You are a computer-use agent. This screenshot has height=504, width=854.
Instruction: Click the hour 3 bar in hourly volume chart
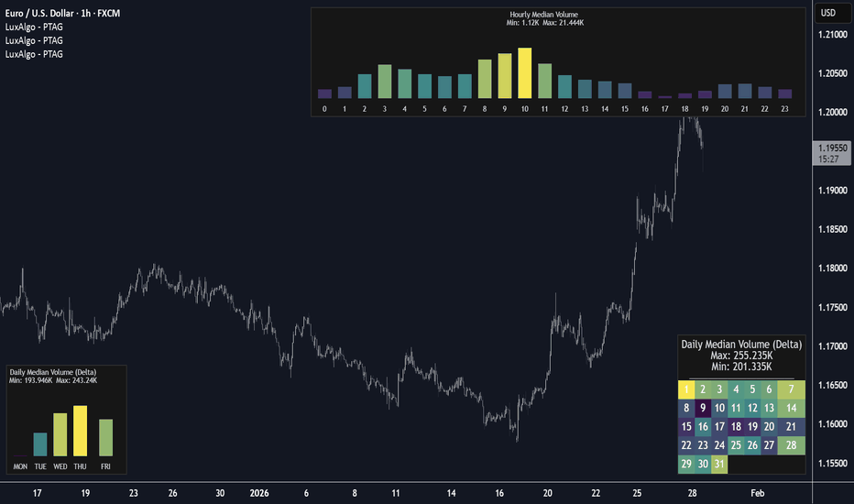pos(384,82)
